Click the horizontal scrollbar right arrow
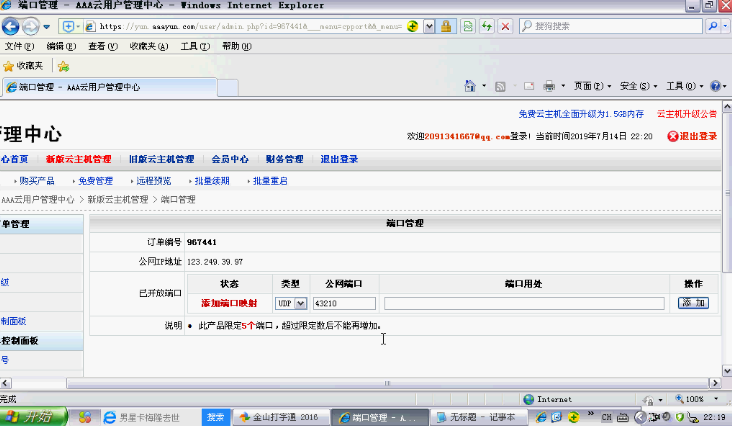Screen dimensions: 732x426 715,383
